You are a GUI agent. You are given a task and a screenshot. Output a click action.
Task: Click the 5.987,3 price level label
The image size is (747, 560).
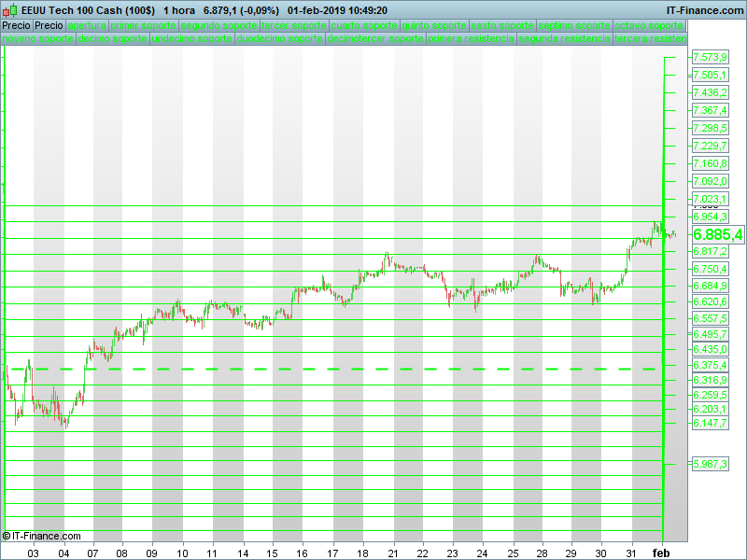(710, 464)
